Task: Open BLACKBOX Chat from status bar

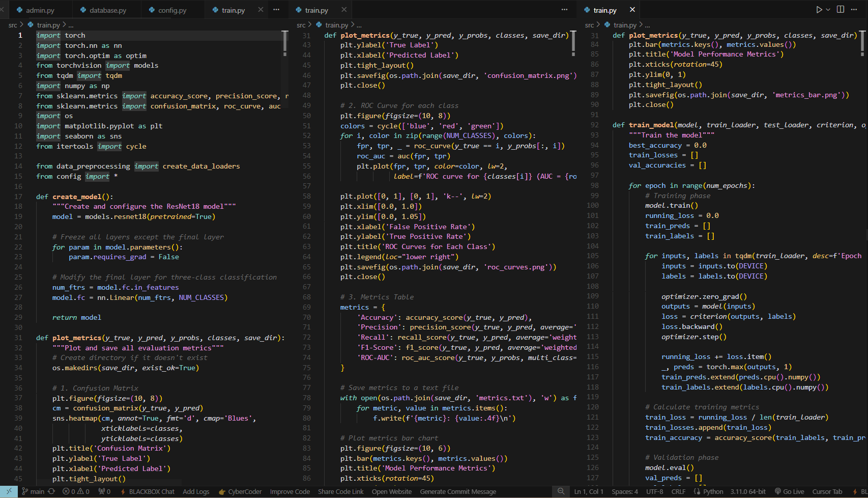Action: [148, 491]
